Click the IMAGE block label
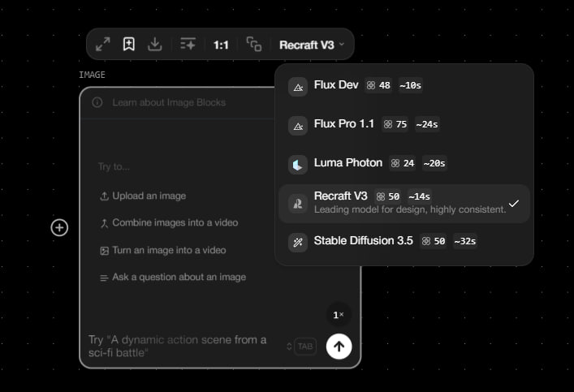The width and height of the screenshot is (574, 392). (92, 75)
